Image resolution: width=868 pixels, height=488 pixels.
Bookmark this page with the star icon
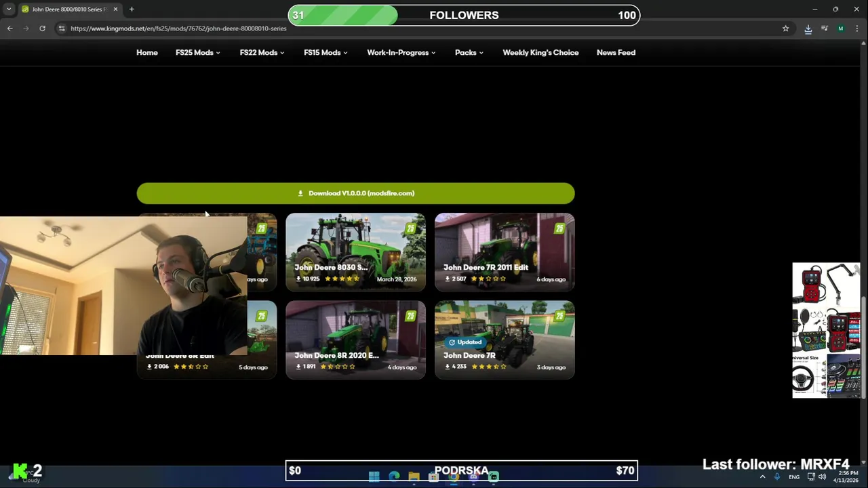[x=785, y=28]
